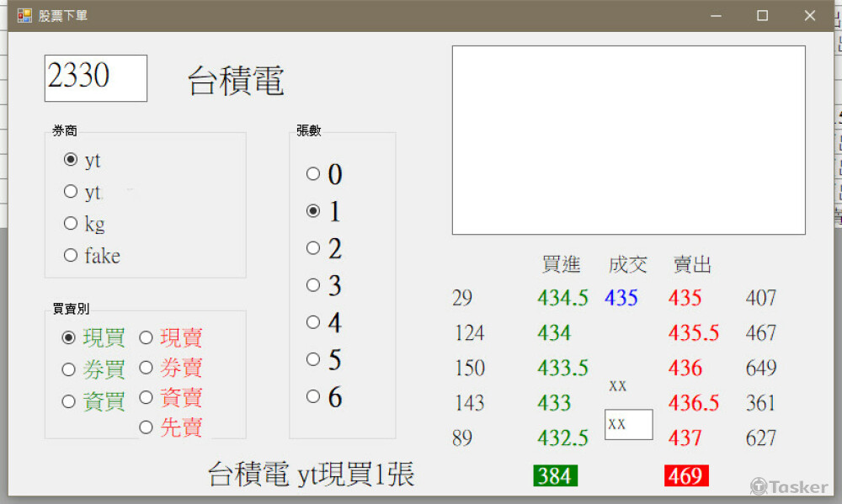Focus the stock code field showing 2330

coord(96,77)
